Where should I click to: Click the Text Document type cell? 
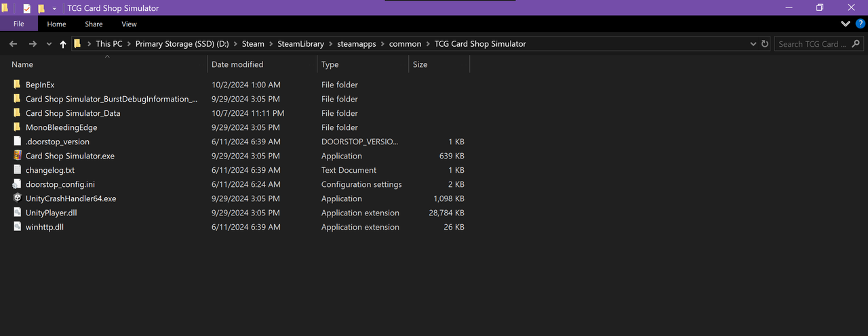(x=349, y=170)
